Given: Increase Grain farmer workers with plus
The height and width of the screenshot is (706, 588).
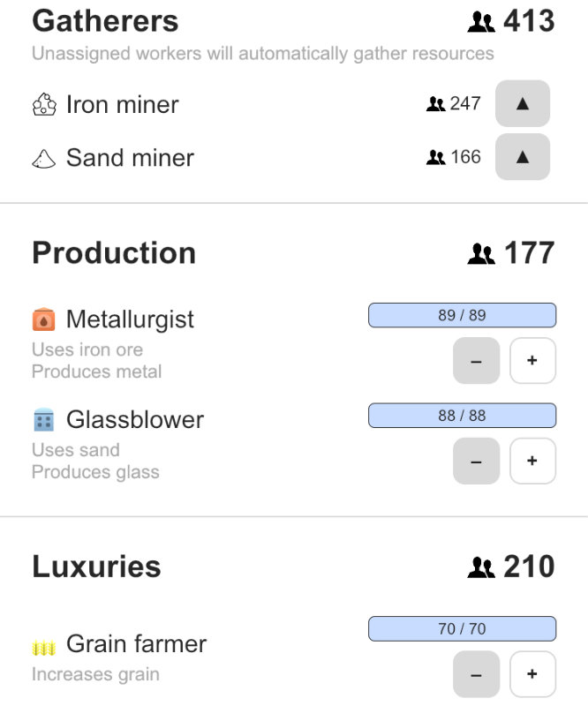Looking at the screenshot, I should [532, 674].
